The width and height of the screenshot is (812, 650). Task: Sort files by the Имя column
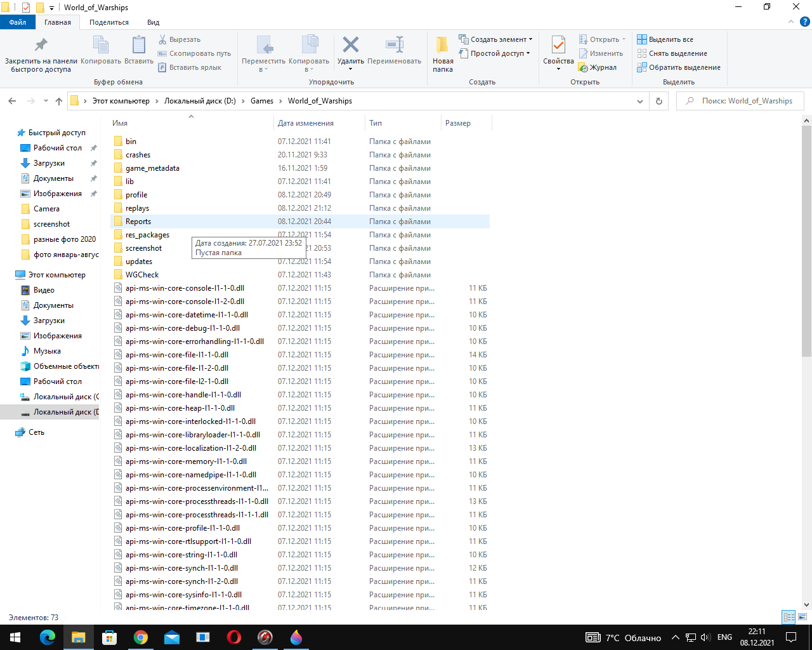191,123
